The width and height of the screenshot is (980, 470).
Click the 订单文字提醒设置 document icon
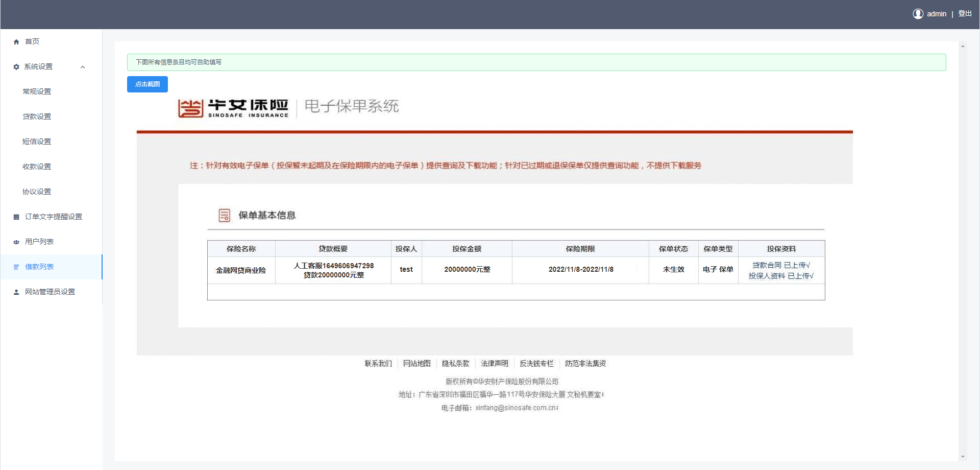[x=16, y=216]
